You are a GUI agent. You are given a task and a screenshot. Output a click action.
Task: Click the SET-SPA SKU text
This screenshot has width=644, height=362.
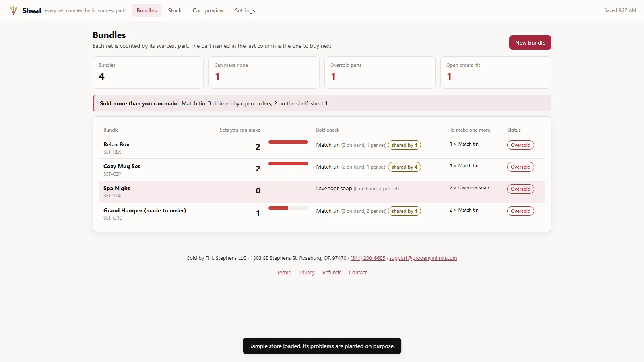tap(112, 196)
